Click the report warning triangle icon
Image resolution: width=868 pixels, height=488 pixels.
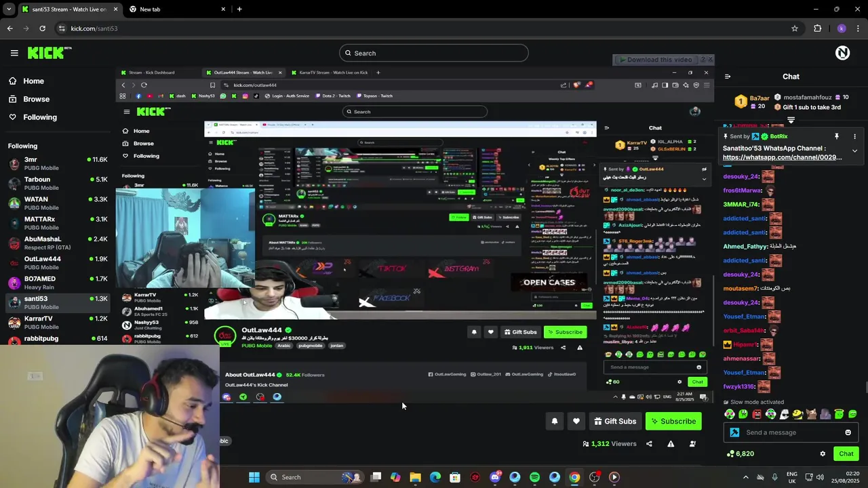[x=671, y=444]
